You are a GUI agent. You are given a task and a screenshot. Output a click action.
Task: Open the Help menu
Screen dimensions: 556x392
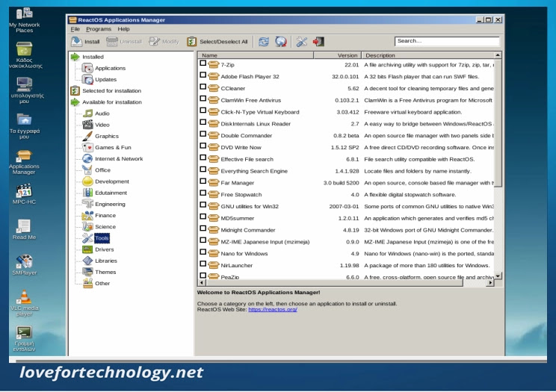(124, 29)
